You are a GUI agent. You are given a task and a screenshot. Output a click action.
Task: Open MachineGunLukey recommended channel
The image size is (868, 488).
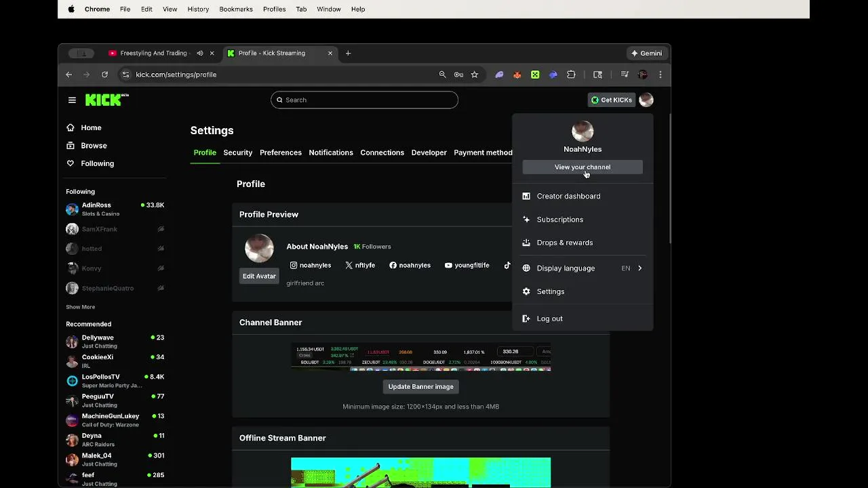click(x=115, y=420)
